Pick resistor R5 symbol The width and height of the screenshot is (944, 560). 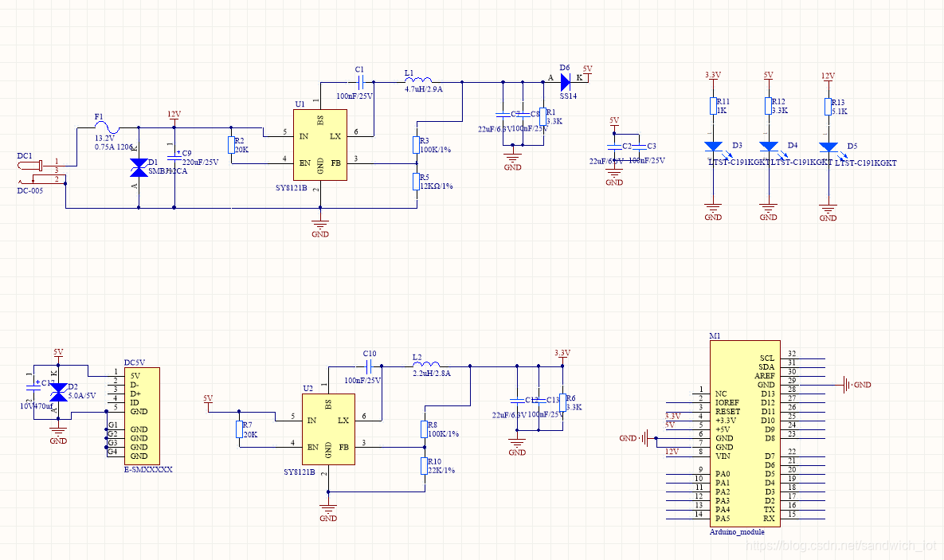pyautogui.click(x=416, y=182)
